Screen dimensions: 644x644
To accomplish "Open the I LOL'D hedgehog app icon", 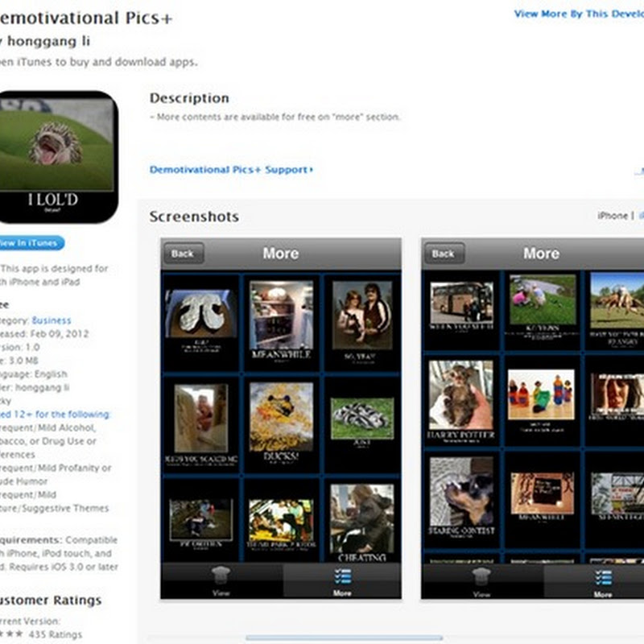I will (57, 157).
